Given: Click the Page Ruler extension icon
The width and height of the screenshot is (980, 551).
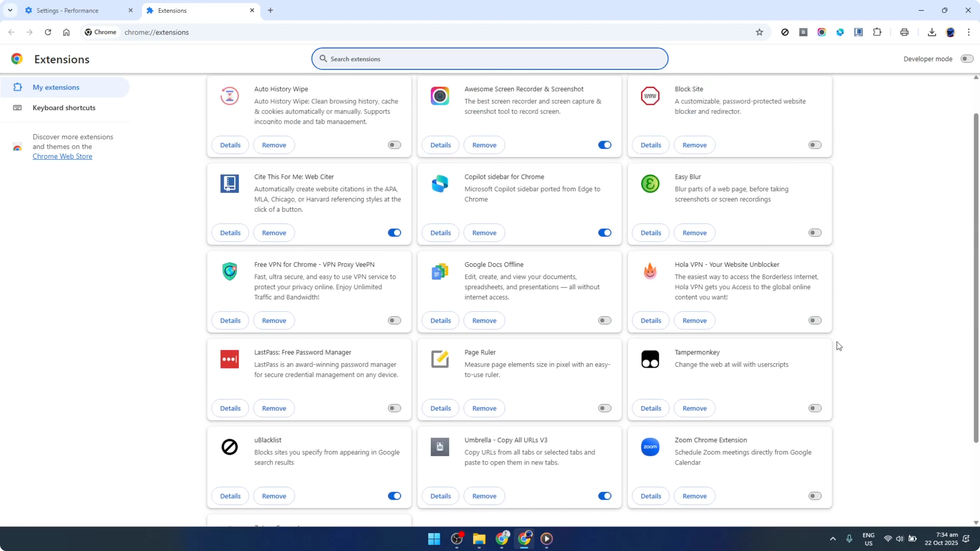Looking at the screenshot, I should (440, 359).
